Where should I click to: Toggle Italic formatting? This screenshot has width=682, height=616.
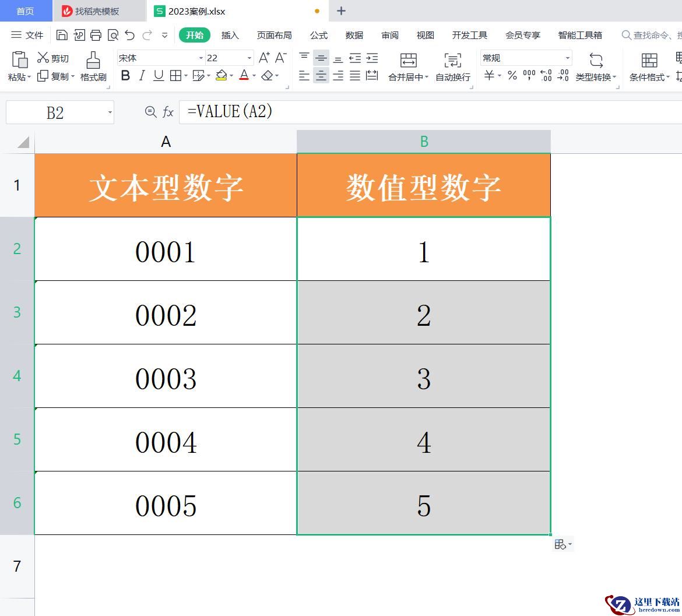[x=142, y=76]
